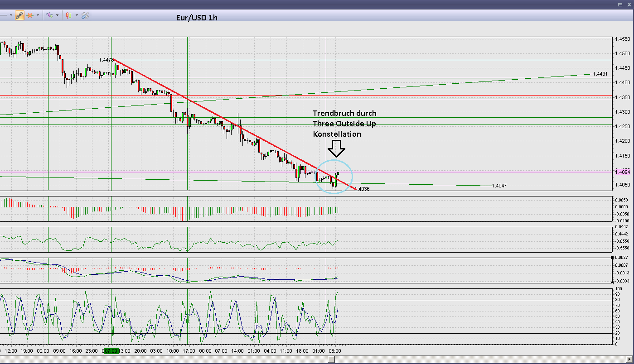Click the 17:00 time axis label
This screenshot has height=364, width=634.
[x=189, y=351]
